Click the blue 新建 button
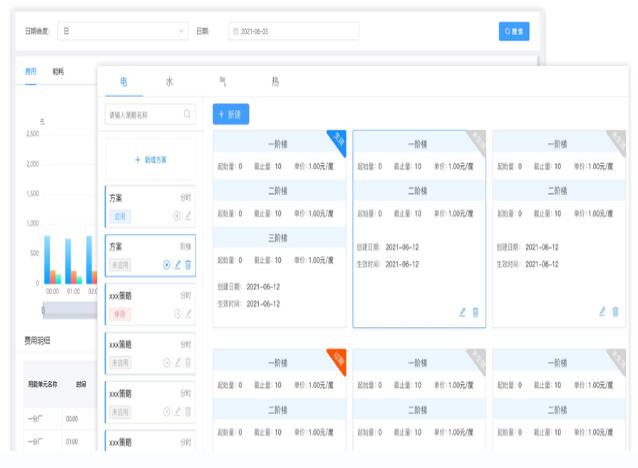This screenshot has width=638, height=468. point(231,115)
